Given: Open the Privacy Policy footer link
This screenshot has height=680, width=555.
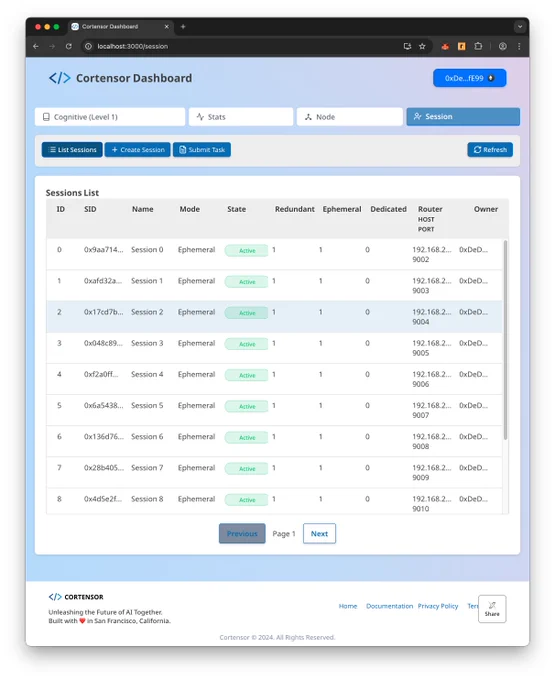Looking at the screenshot, I should pos(438,606).
